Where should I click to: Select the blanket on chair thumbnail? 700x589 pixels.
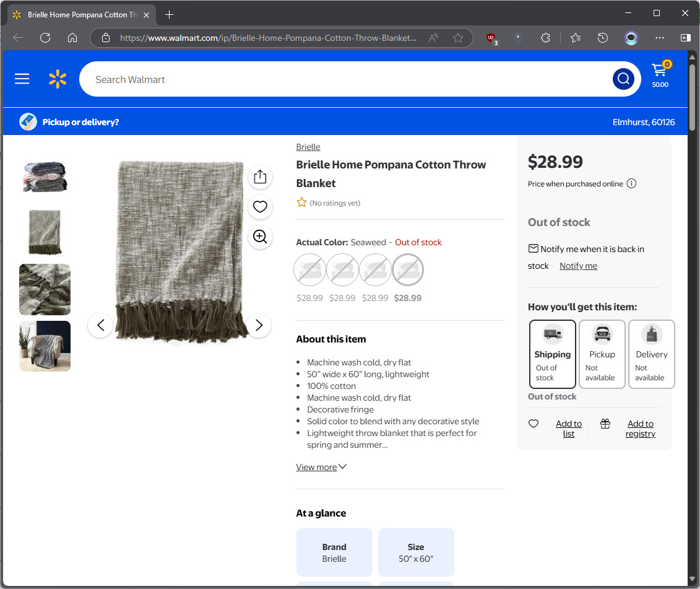45,346
